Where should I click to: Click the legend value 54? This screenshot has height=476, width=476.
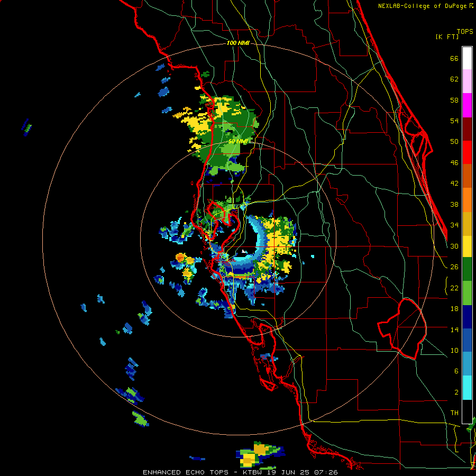tap(454, 121)
